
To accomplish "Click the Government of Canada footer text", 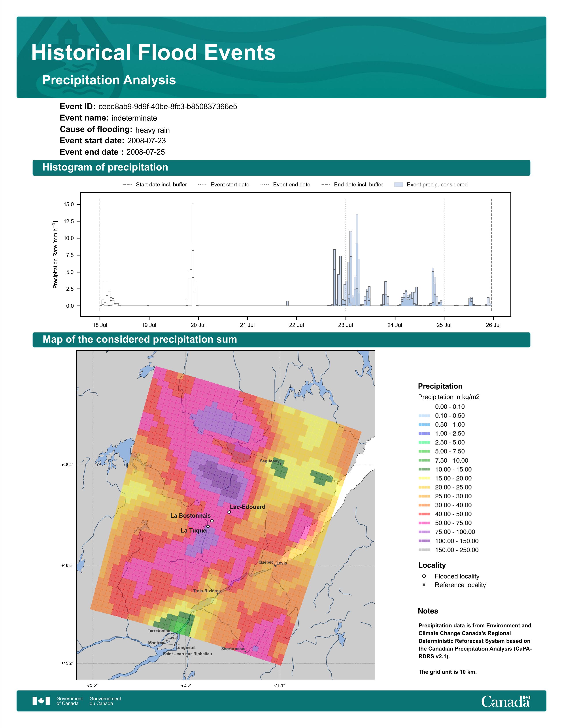I will point(69,701).
